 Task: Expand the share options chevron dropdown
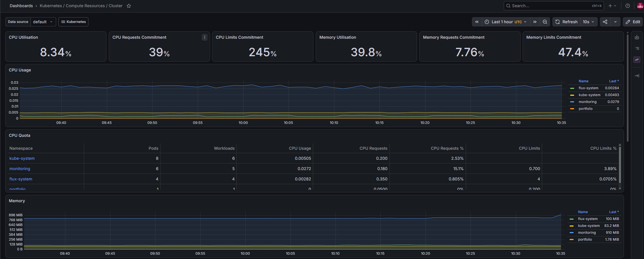(615, 22)
